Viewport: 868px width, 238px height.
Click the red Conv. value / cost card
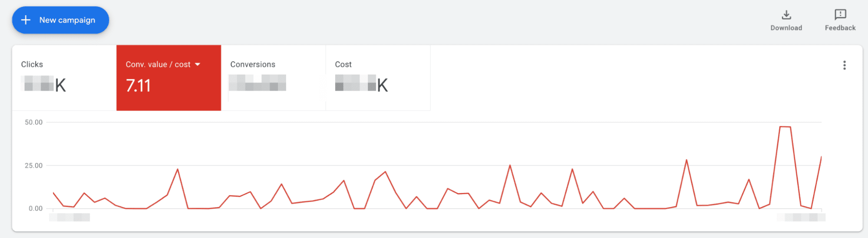click(169, 78)
